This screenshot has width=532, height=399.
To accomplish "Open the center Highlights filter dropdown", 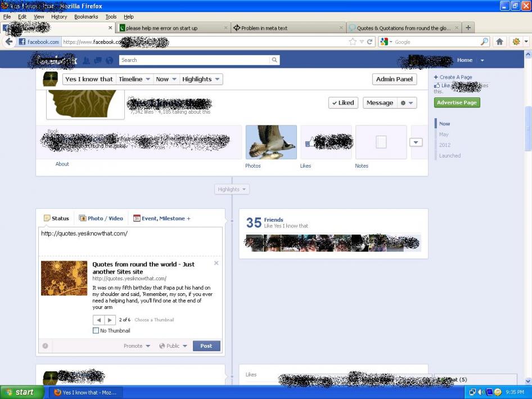I will 232,189.
